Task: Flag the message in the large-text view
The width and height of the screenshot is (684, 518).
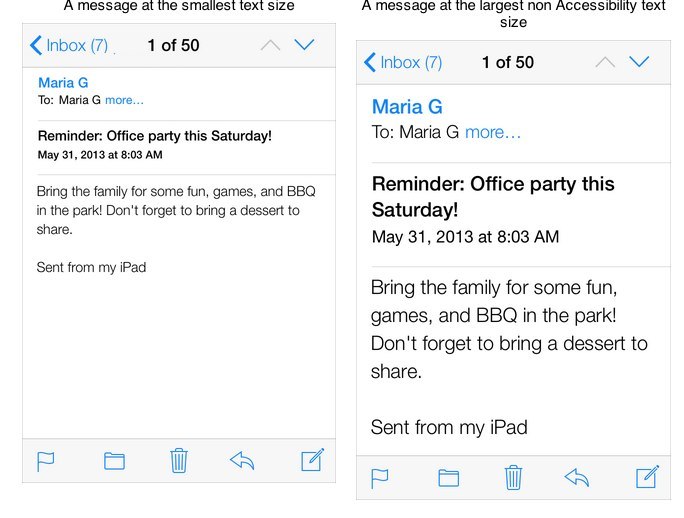Action: 380,478
